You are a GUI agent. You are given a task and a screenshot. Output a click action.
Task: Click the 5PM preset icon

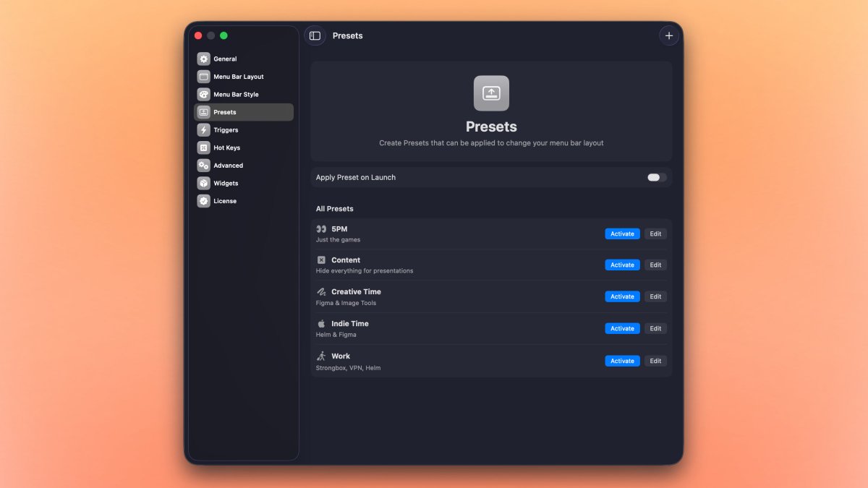(x=321, y=229)
